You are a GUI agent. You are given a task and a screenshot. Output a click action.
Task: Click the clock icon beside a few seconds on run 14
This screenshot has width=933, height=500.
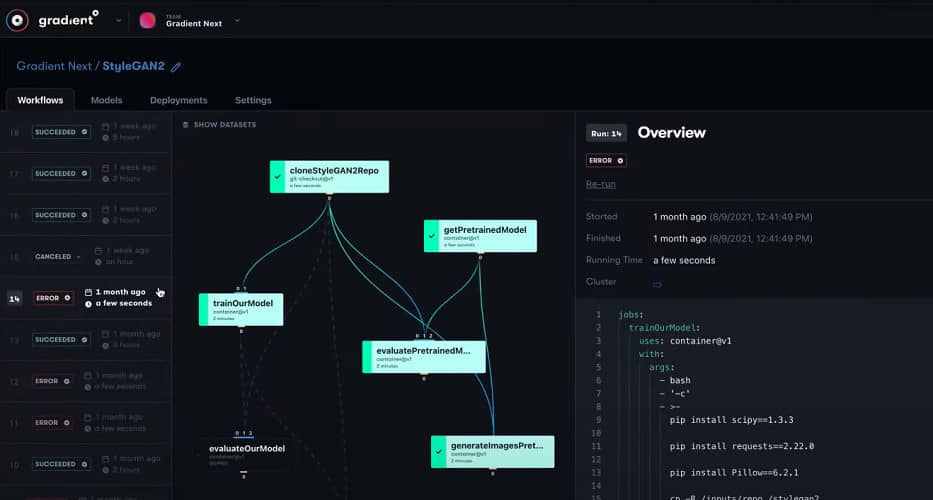click(89, 304)
